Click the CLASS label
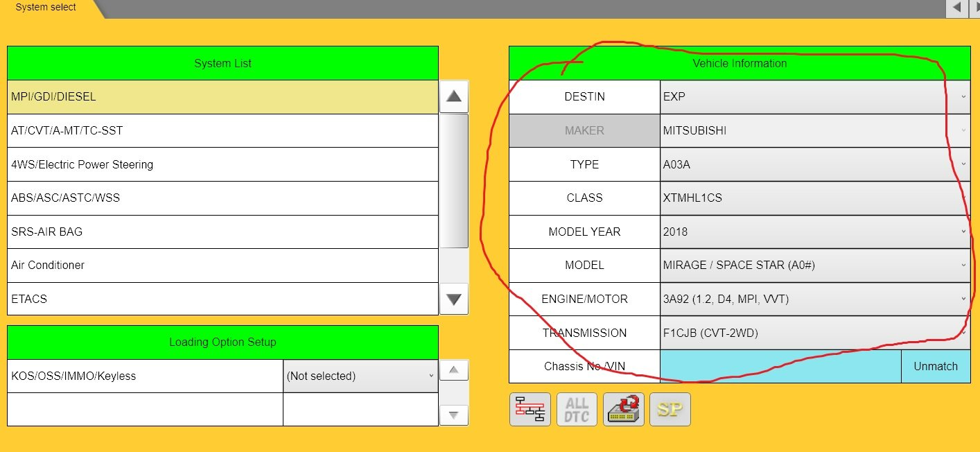This screenshot has width=980, height=452. tap(584, 198)
